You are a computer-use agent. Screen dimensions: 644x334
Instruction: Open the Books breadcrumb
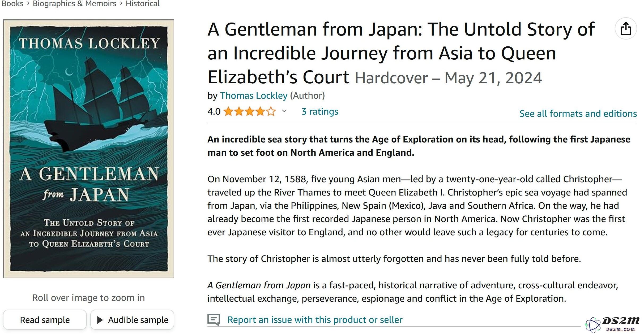[x=12, y=3]
